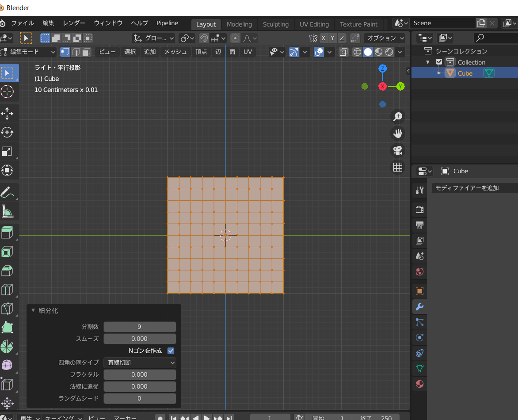Switch to orthographic grid view icon
The height and width of the screenshot is (420, 518).
398,167
